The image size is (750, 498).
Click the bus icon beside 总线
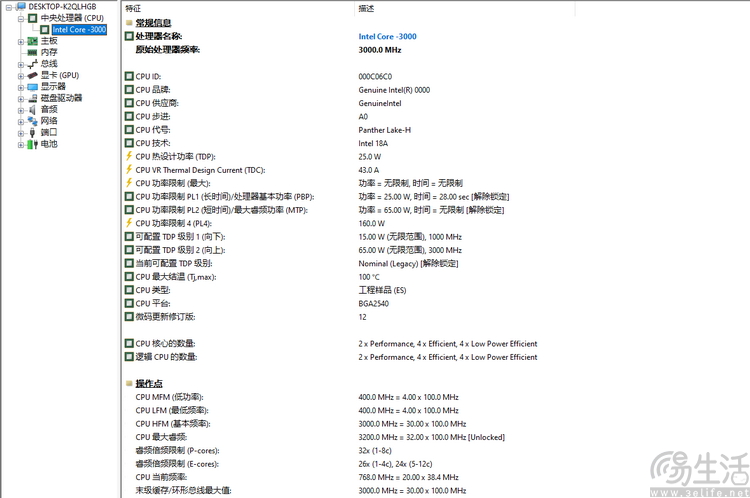coord(33,64)
